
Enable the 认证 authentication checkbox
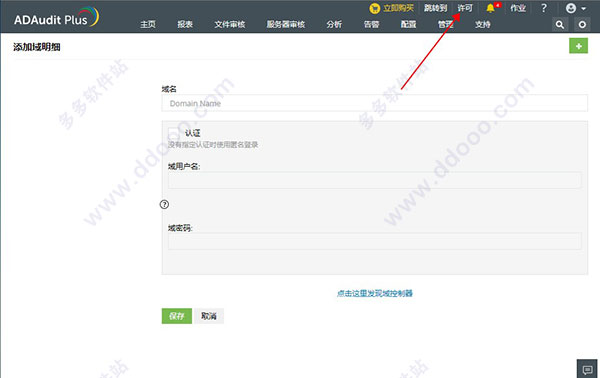click(173, 133)
